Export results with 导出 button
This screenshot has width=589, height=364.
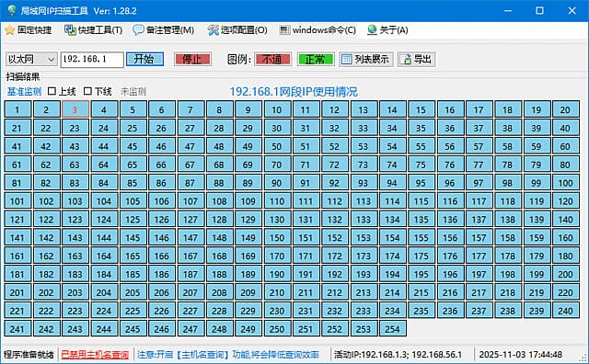coord(417,60)
